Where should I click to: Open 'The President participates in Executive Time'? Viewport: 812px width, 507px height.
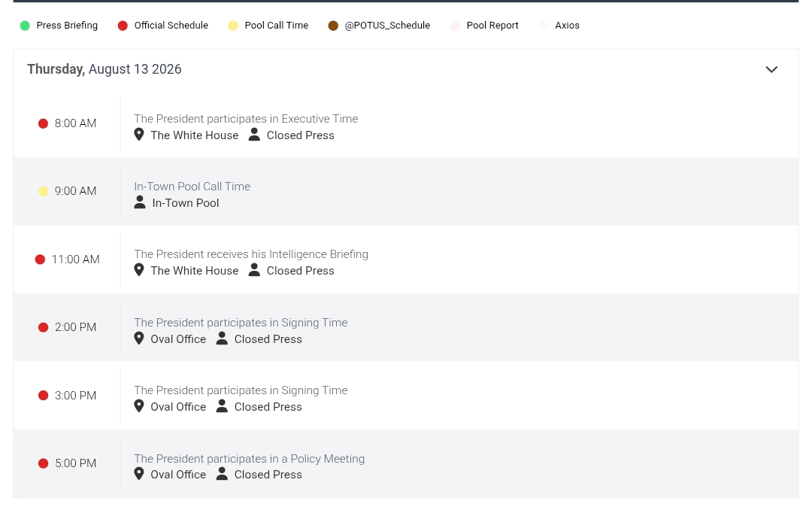pyautogui.click(x=246, y=119)
